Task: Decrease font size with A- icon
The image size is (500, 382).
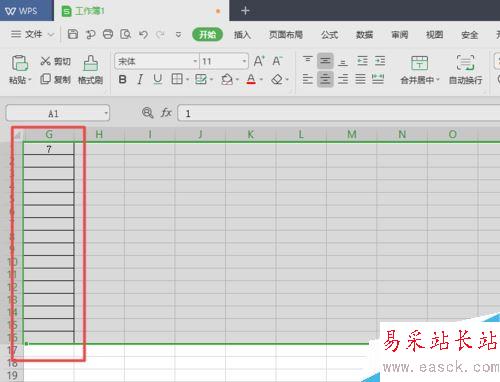Action: pos(277,61)
